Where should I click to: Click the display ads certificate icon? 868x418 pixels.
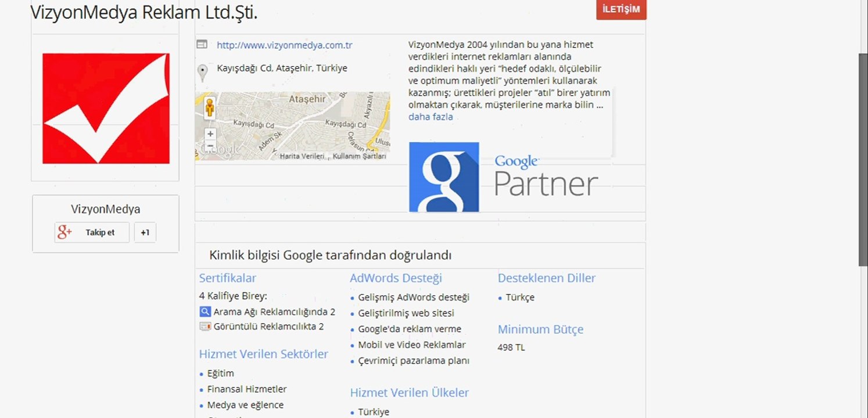(205, 326)
